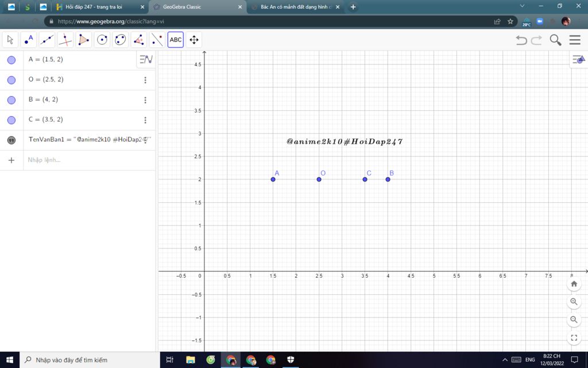Screen dimensions: 588x368
Task: Click the Nhập lệnh input field
Action: (x=89, y=160)
